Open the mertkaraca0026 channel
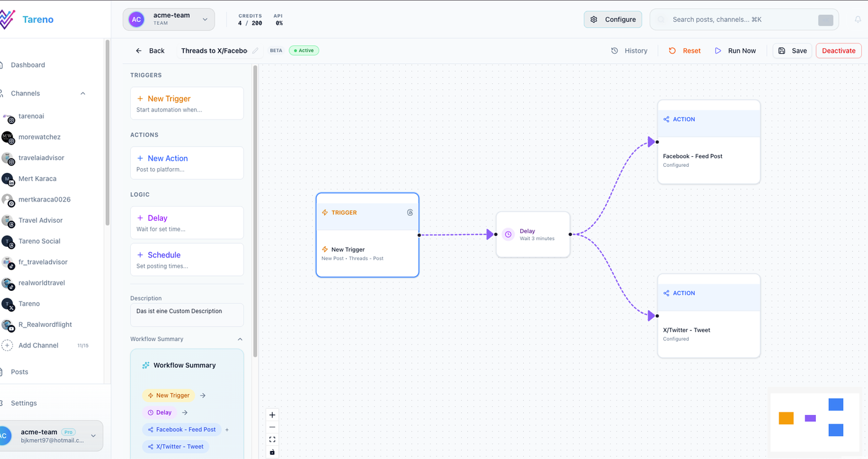This screenshot has width=868, height=459. point(44,200)
